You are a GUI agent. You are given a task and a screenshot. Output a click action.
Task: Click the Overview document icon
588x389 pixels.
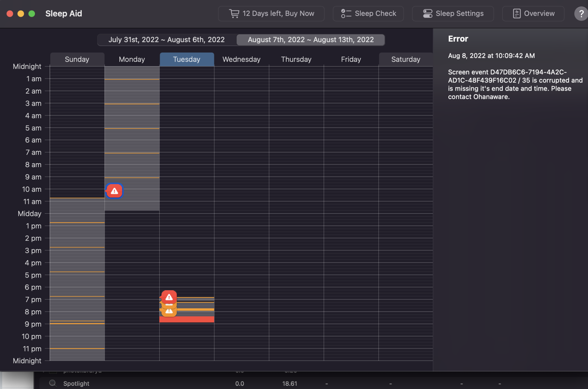point(517,14)
